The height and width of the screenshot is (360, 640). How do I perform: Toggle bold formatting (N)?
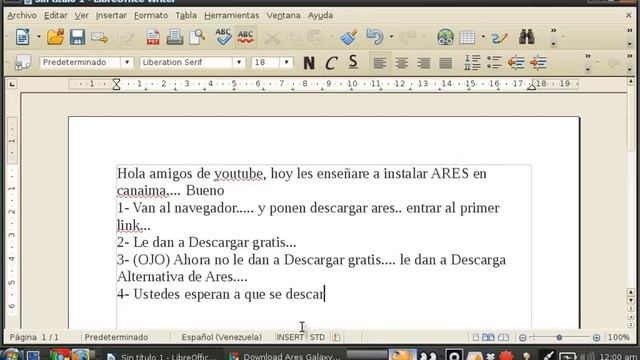tap(309, 63)
